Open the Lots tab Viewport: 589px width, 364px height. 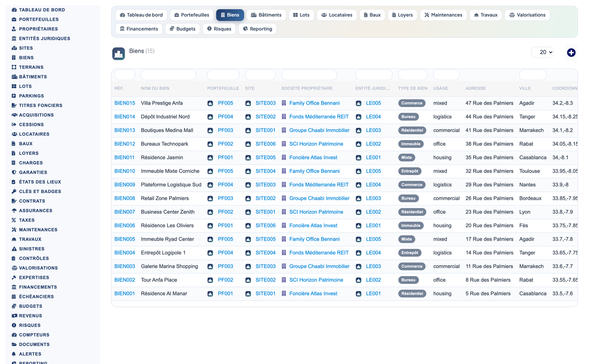pyautogui.click(x=301, y=15)
